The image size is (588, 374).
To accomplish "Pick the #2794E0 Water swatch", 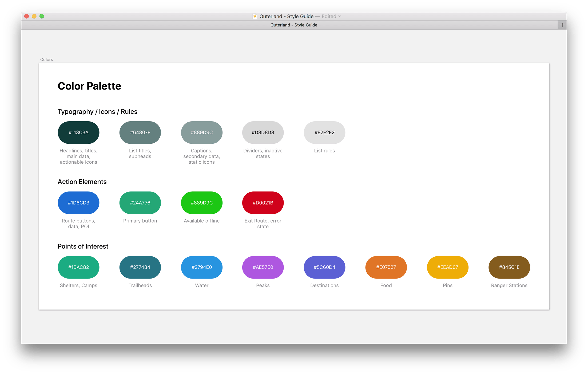I will 202,267.
